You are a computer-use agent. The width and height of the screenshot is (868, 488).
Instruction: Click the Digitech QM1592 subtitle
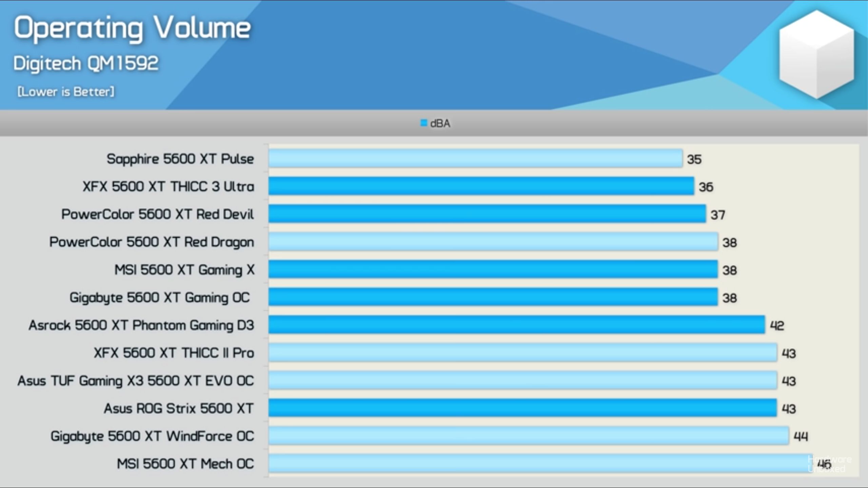tap(86, 63)
